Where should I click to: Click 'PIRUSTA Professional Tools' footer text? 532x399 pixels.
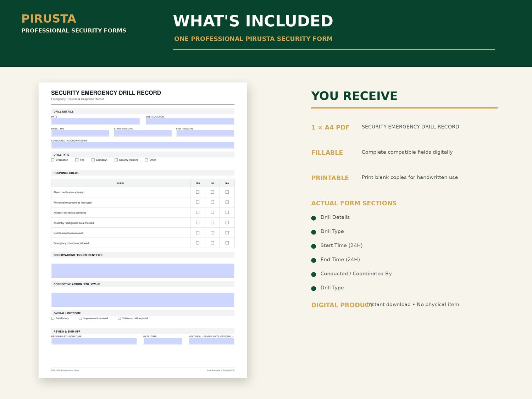click(x=65, y=371)
